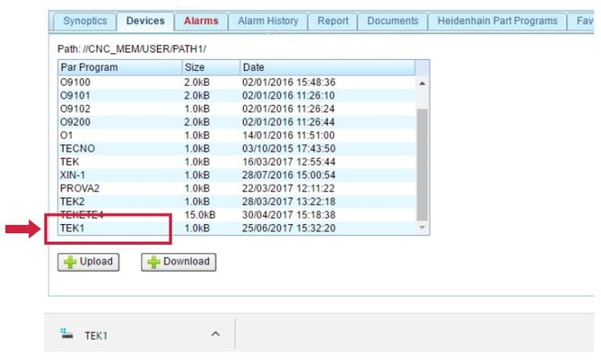Sort by the Date column header
This screenshot has height=364, width=601.
(x=327, y=67)
